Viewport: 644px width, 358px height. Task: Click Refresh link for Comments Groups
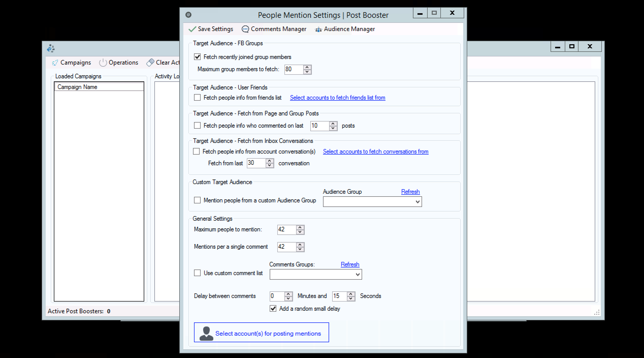pyautogui.click(x=350, y=264)
